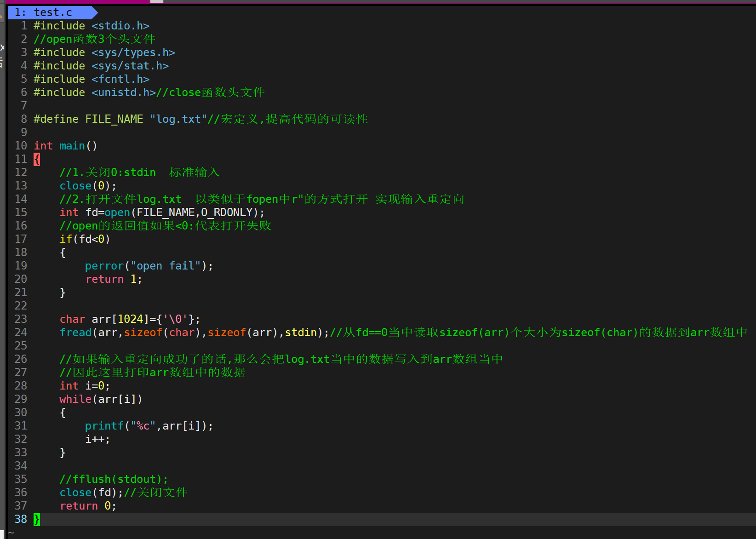Click line number 38 in the gutter

point(21,519)
